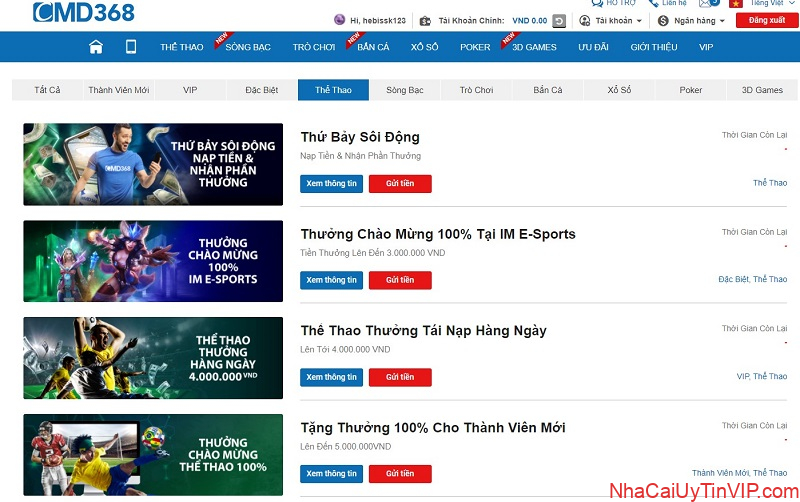Select the Thành Viên Mới tab
This screenshot has height=502, width=800.
[119, 90]
